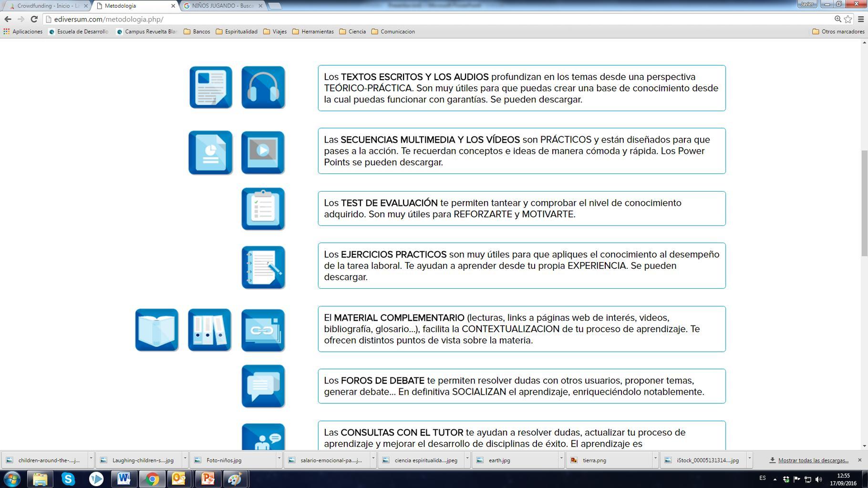Click the multimedia presentation chart icon

[210, 152]
